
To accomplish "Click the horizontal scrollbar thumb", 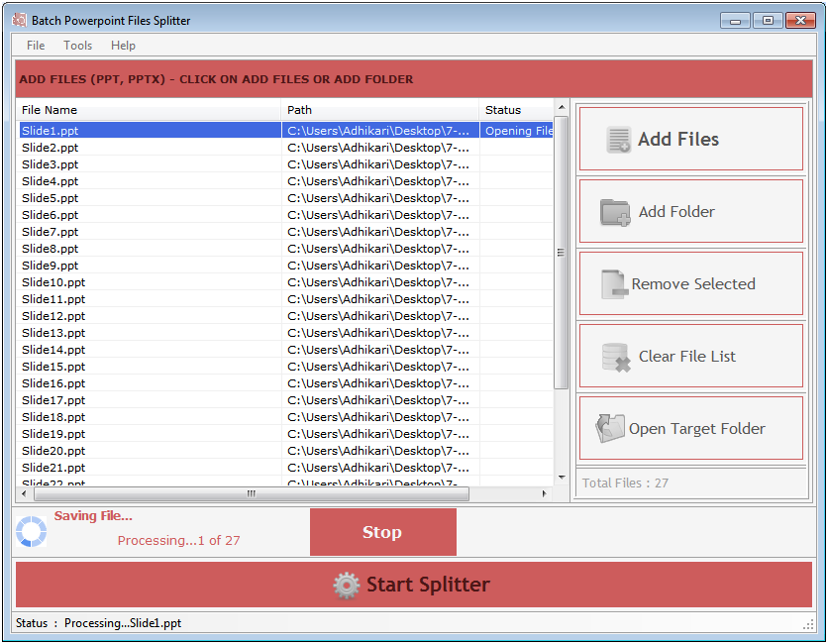I will coord(252,494).
